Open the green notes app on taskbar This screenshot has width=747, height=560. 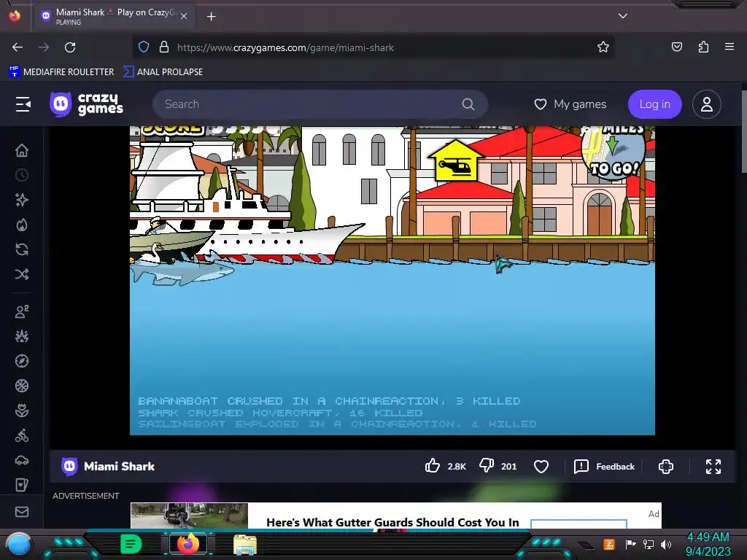pos(131,544)
